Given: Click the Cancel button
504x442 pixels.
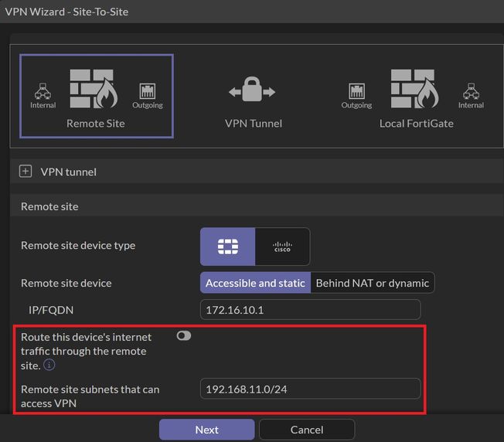Looking at the screenshot, I should [306, 430].
